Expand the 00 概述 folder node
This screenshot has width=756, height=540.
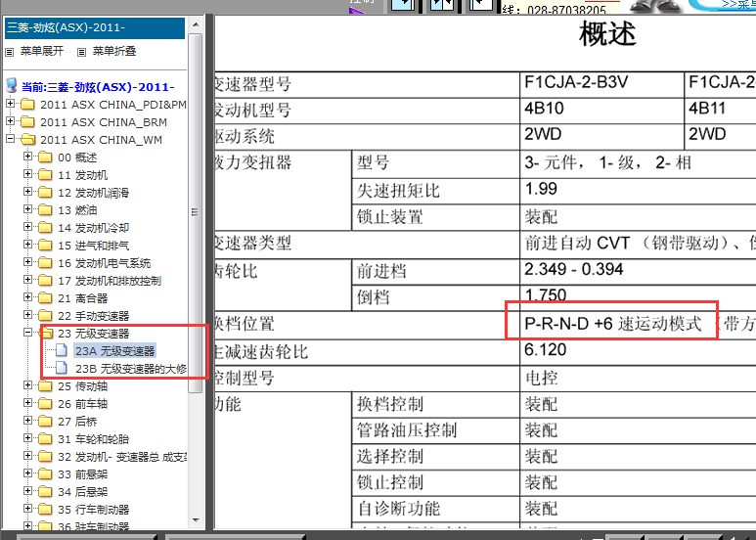point(28,157)
